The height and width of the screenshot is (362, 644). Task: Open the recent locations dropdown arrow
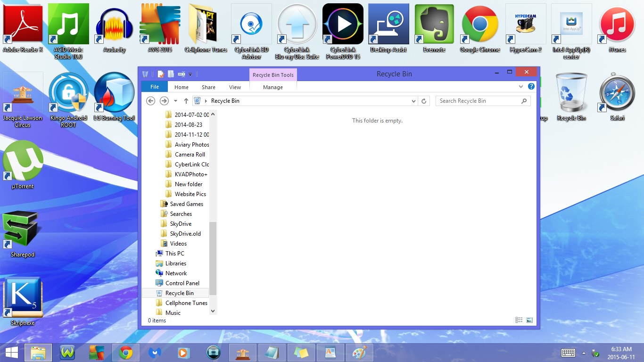(x=175, y=101)
